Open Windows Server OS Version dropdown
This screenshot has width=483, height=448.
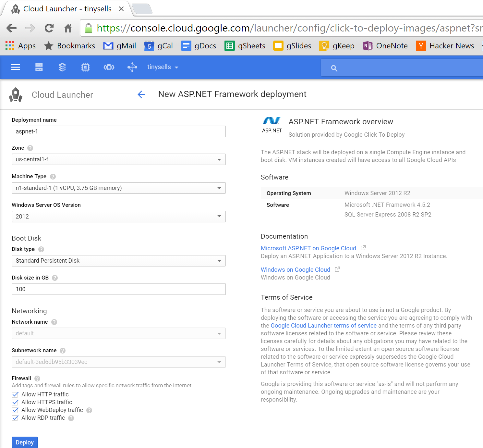point(119,217)
